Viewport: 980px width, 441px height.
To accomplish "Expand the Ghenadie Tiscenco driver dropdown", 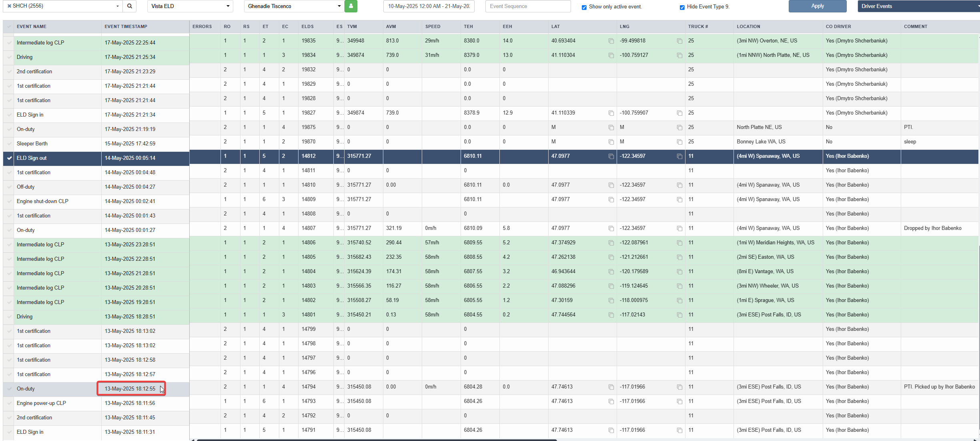I will pos(294,6).
